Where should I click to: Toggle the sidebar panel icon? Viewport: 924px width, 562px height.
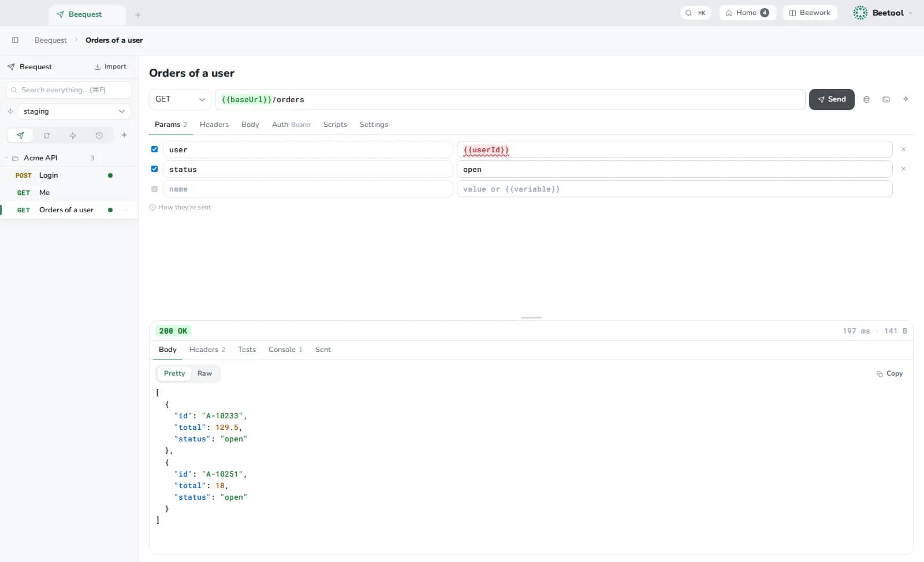(15, 40)
